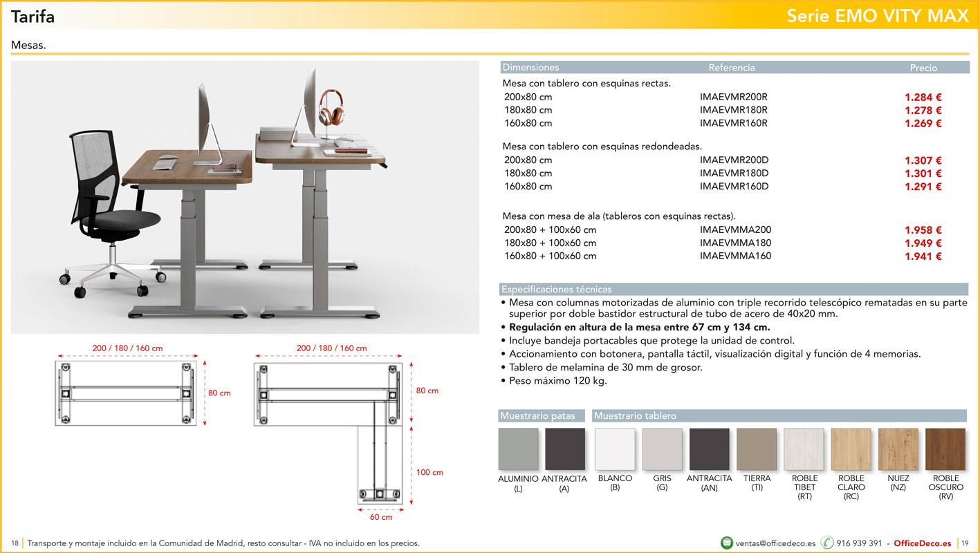
Task: Click 'Mesa con mesa de ala' heading
Action: [619, 216]
